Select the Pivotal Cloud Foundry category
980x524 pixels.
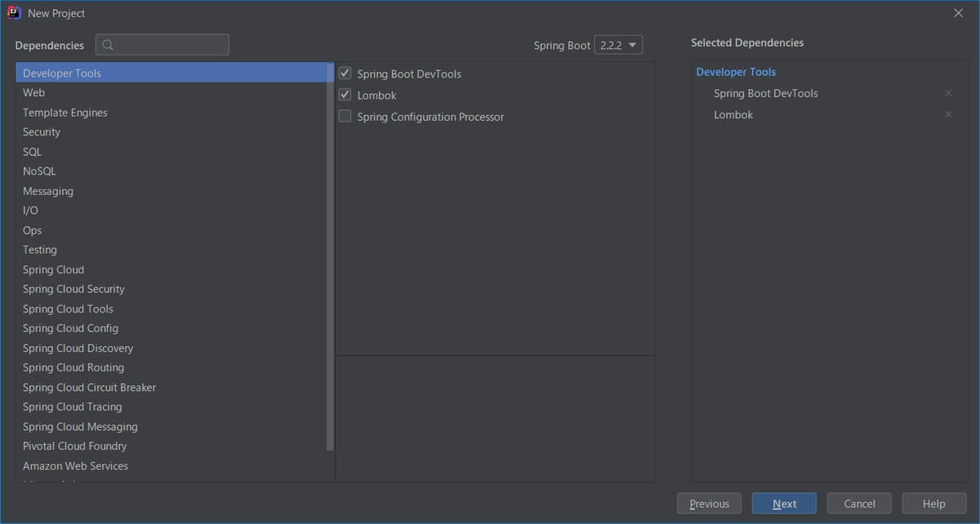pyautogui.click(x=171, y=446)
